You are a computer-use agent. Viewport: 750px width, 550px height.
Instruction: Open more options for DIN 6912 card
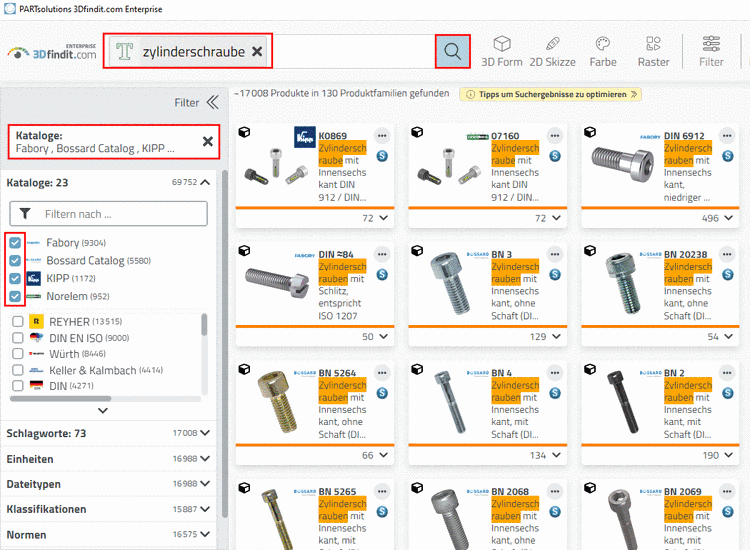point(727,136)
